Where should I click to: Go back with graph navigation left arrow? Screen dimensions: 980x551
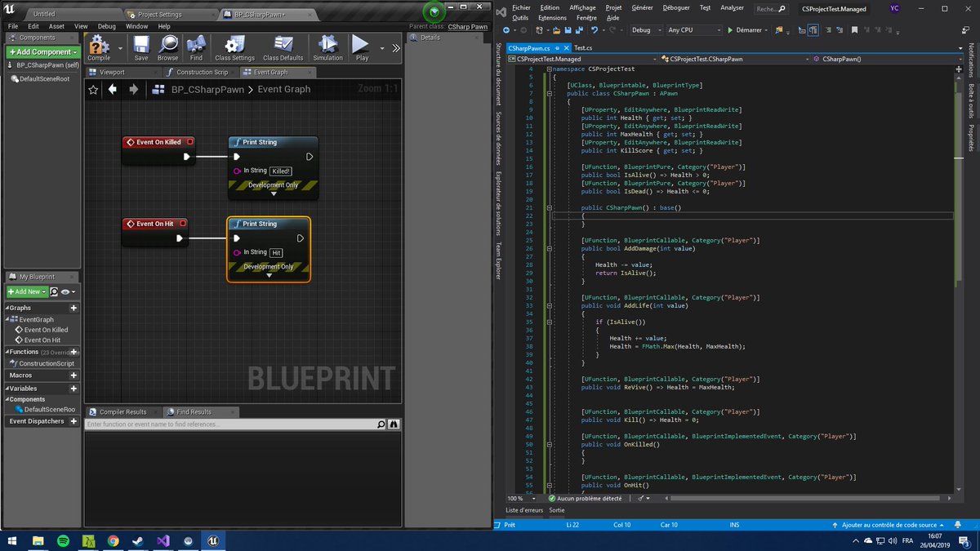click(113, 89)
